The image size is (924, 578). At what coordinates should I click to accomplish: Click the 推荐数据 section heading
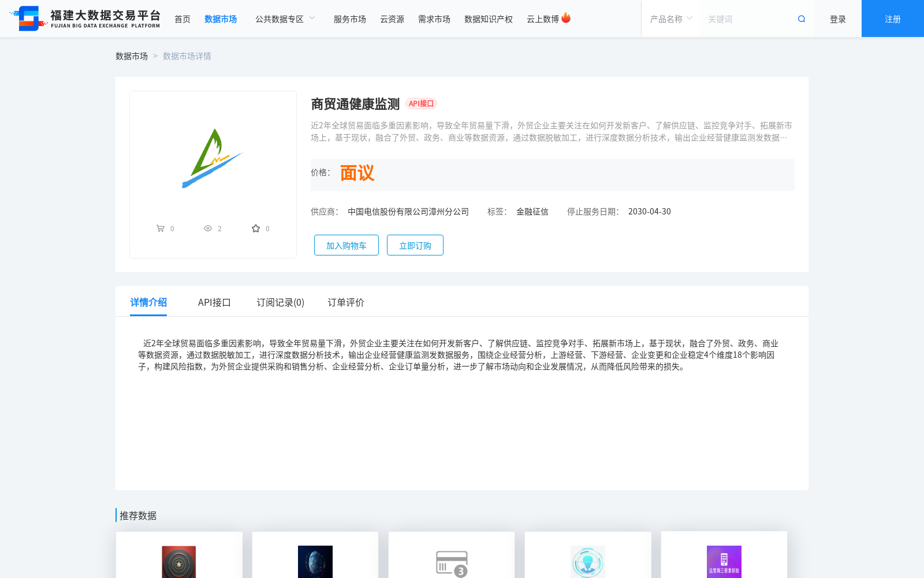click(138, 516)
